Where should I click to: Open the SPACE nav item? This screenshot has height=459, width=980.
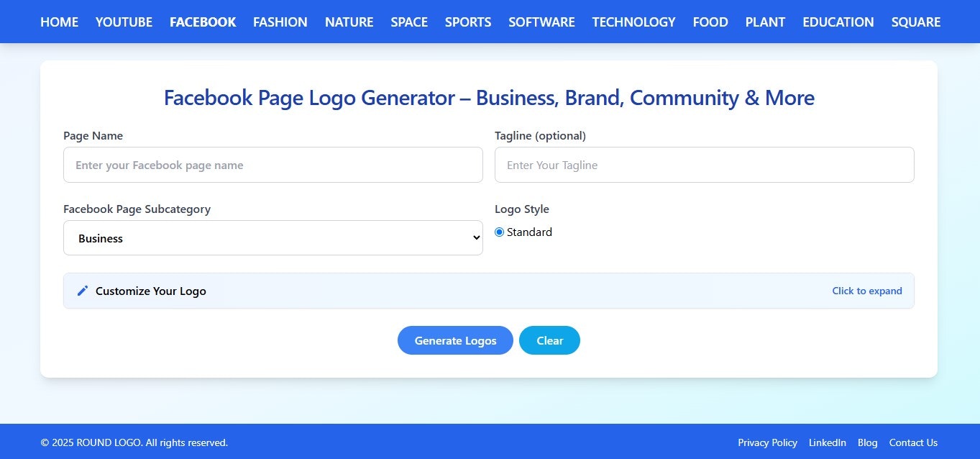click(409, 22)
